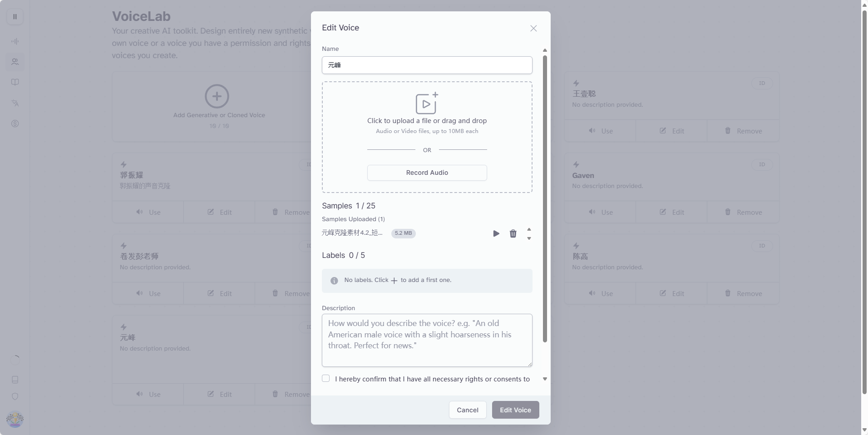
Task: Click the down arrow beside the sample
Action: 529,238
